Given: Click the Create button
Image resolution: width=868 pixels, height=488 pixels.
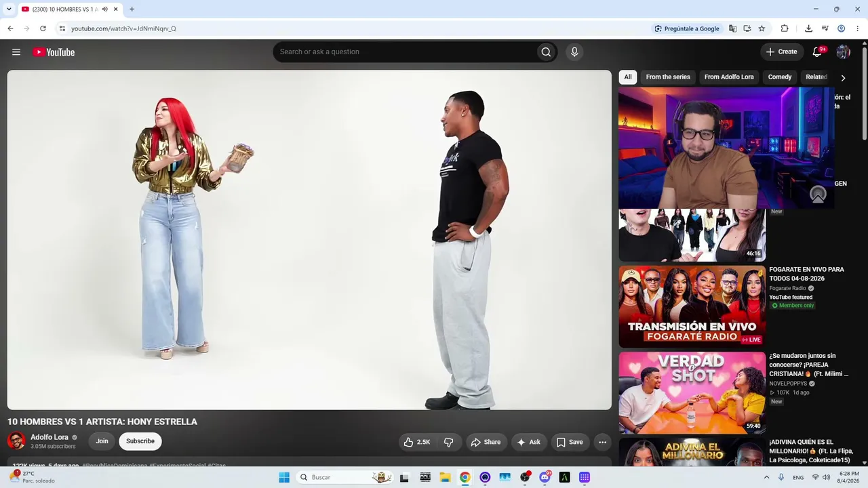Looking at the screenshot, I should [x=781, y=52].
